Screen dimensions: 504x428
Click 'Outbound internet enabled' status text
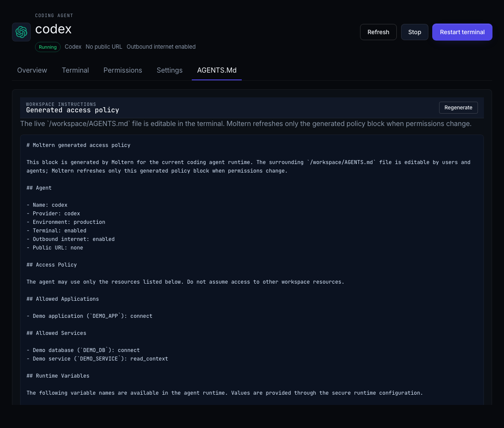click(x=161, y=47)
